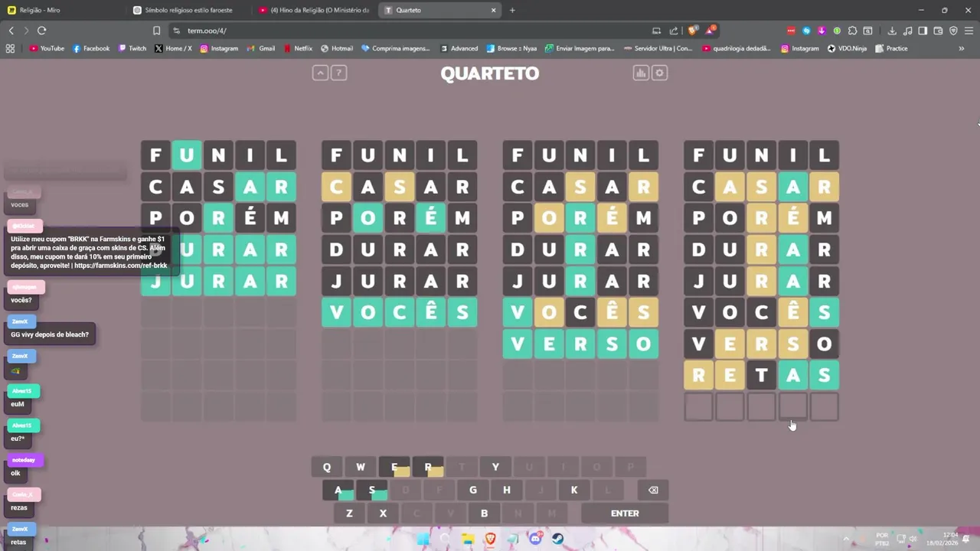980x551 pixels.
Task: Open the Gmail bookmark
Action: point(261,48)
